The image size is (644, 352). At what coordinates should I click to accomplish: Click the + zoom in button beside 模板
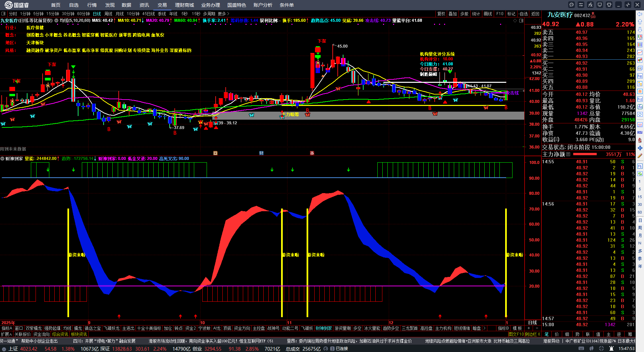529,328
